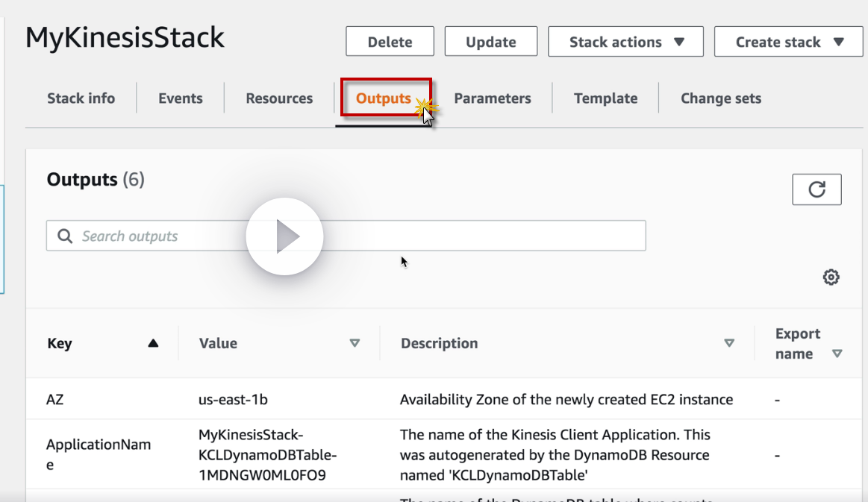Open the Events tab
Image resolution: width=868 pixels, height=502 pixels.
[x=181, y=98]
